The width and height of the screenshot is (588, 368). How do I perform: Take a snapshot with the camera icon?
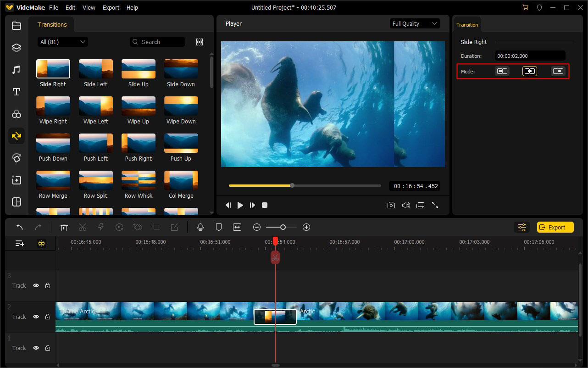391,206
